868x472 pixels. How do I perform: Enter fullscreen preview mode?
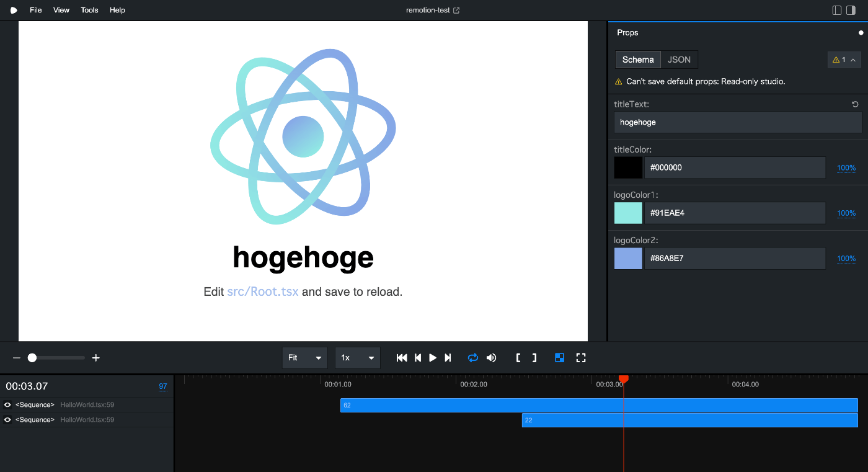[581, 358]
